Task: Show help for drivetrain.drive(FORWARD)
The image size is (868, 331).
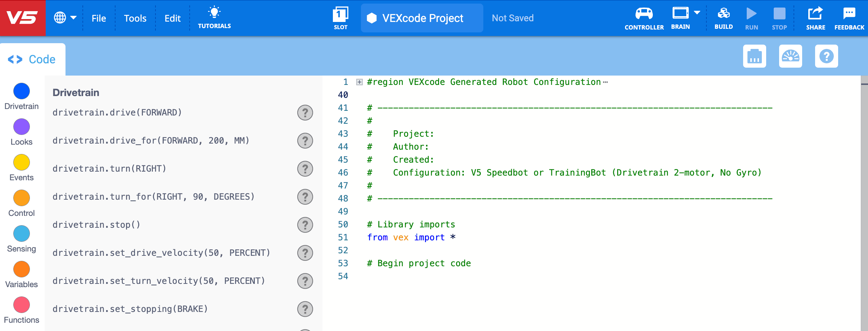Action: point(304,112)
